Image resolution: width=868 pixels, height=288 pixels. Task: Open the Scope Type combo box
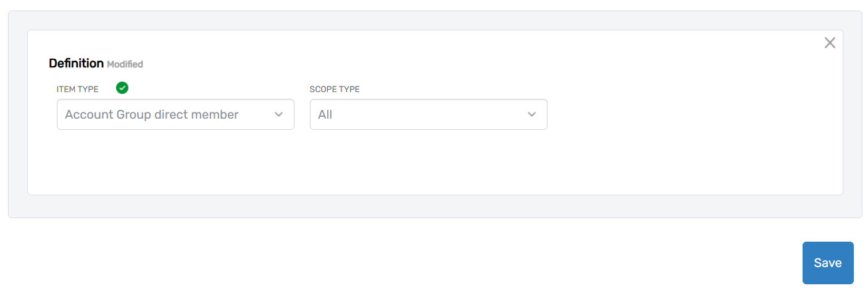point(428,114)
